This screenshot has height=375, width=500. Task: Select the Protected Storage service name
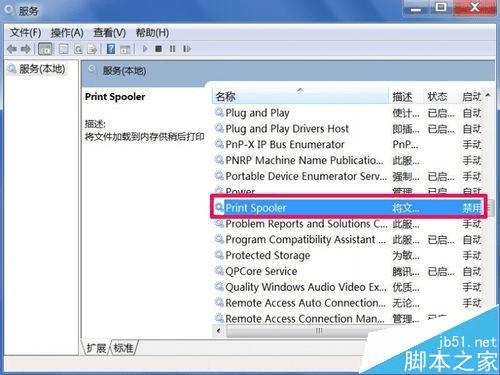click(x=268, y=255)
